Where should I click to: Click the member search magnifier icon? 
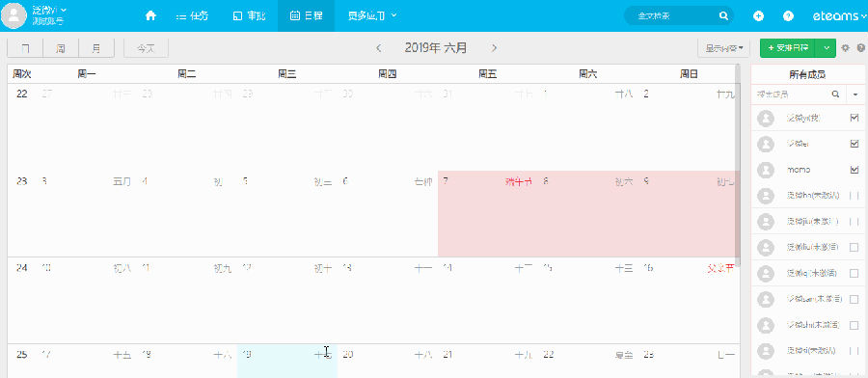click(x=836, y=94)
